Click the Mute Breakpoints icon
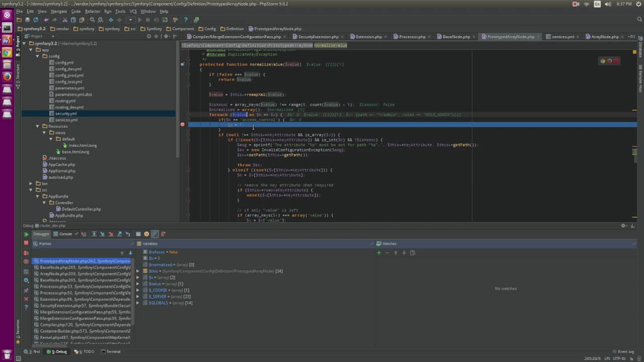This screenshot has width=644, height=362. pyautogui.click(x=26, y=261)
